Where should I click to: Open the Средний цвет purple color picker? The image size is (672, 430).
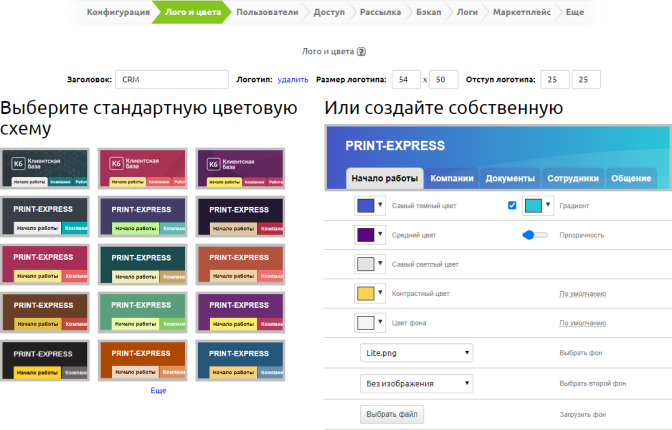click(370, 235)
